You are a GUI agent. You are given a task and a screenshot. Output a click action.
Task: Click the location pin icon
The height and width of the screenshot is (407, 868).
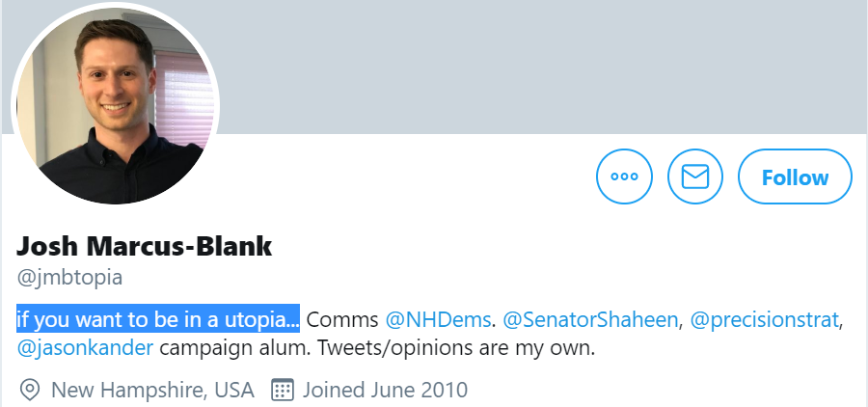[30, 390]
